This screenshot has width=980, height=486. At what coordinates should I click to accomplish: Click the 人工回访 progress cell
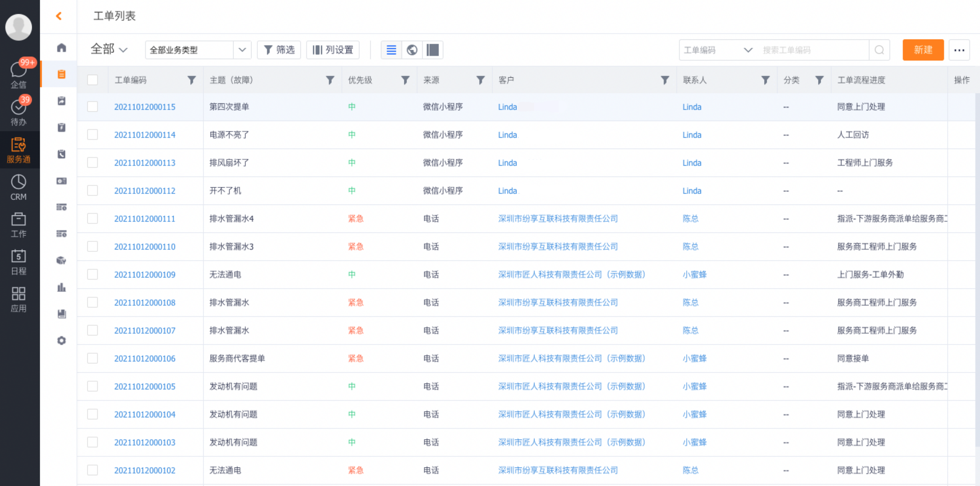(853, 135)
